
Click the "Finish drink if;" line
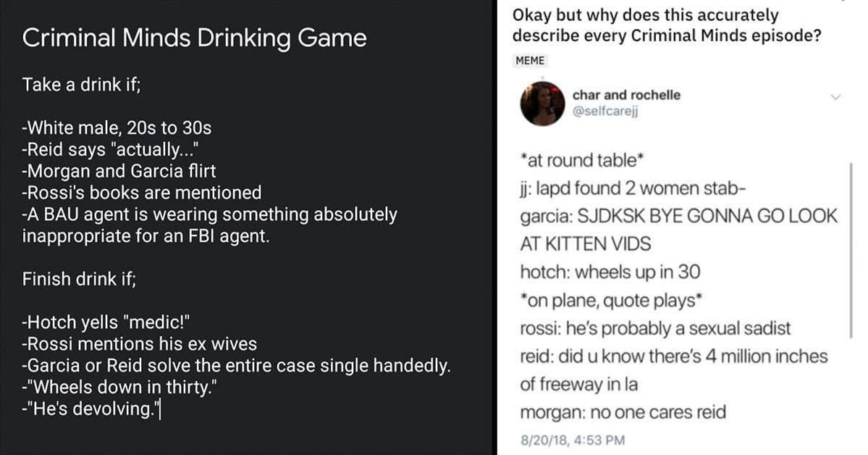[79, 279]
